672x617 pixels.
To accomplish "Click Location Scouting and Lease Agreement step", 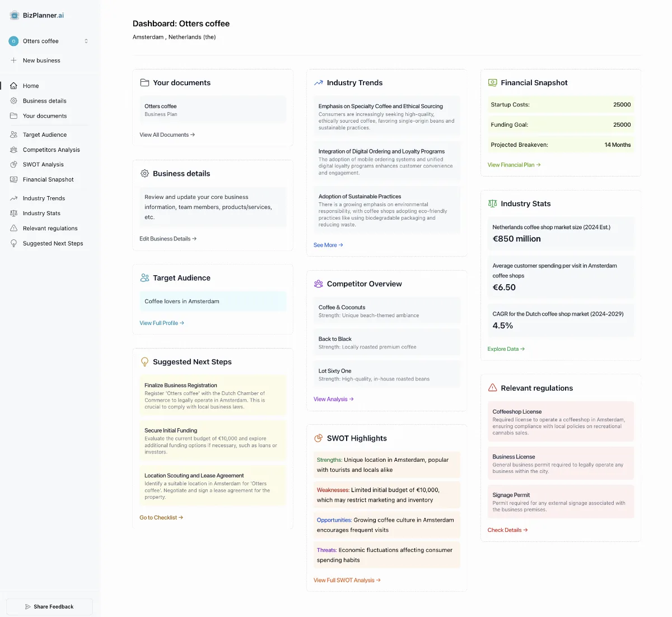I will click(x=213, y=486).
